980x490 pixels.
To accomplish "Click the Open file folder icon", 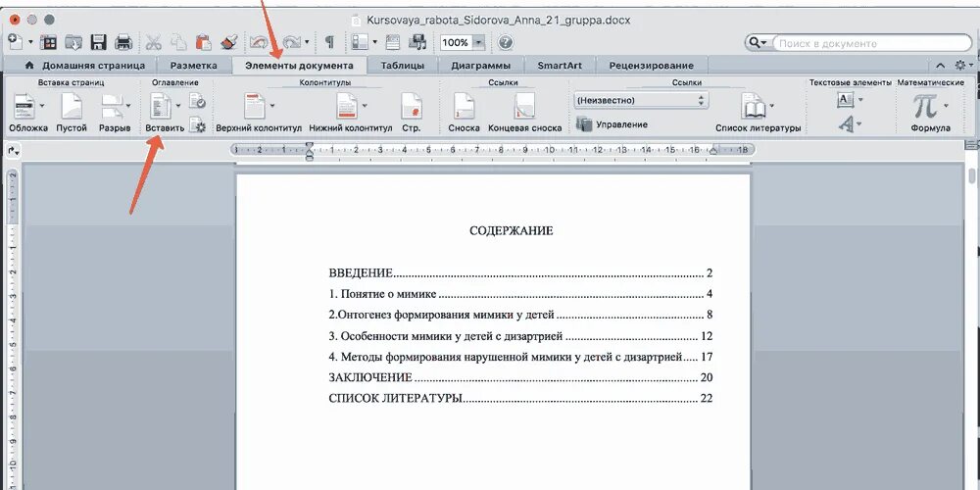I will [x=73, y=42].
